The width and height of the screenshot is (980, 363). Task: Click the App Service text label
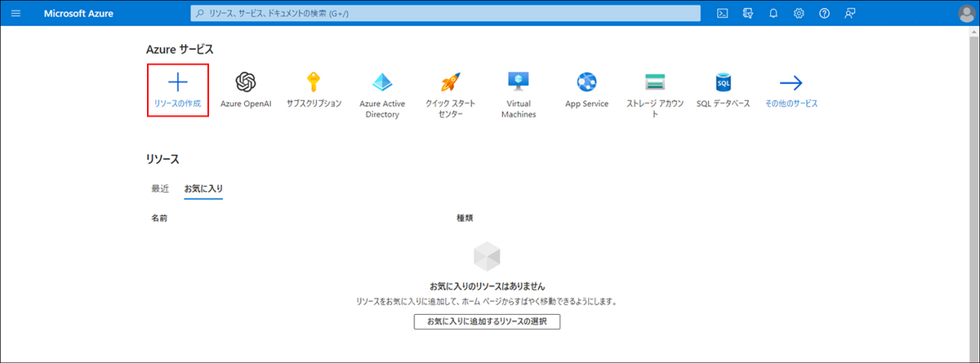coord(586,104)
